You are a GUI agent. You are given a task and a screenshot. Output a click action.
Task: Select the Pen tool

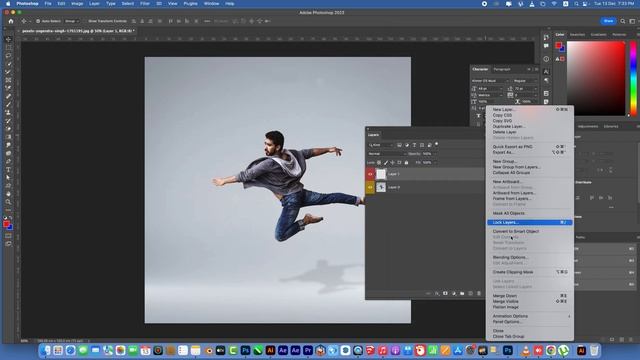(9, 162)
